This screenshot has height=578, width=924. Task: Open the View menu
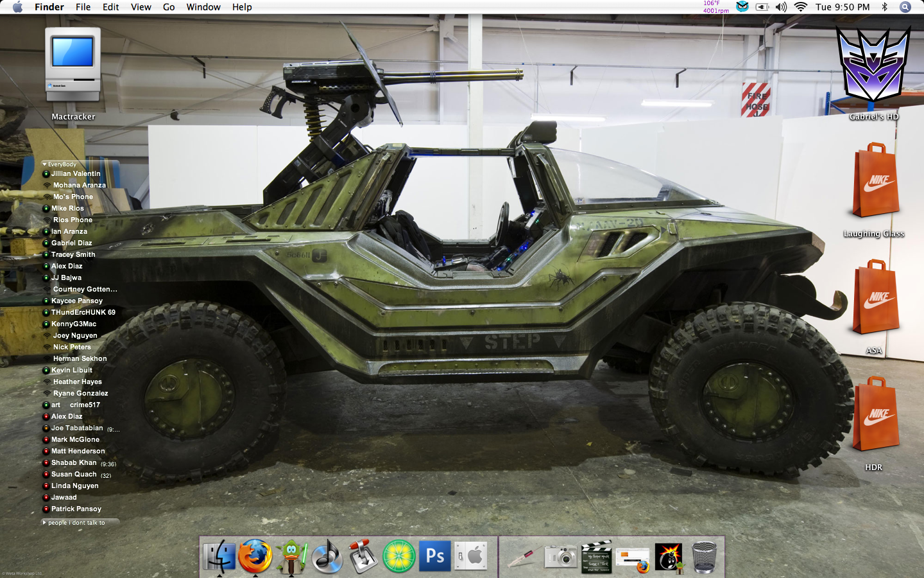coord(141,7)
